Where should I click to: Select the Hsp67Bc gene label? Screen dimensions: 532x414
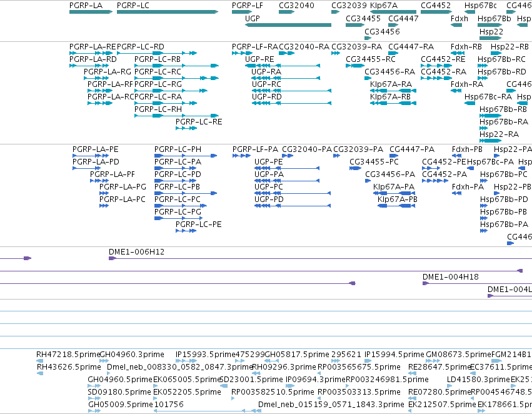pyautogui.click(x=481, y=6)
